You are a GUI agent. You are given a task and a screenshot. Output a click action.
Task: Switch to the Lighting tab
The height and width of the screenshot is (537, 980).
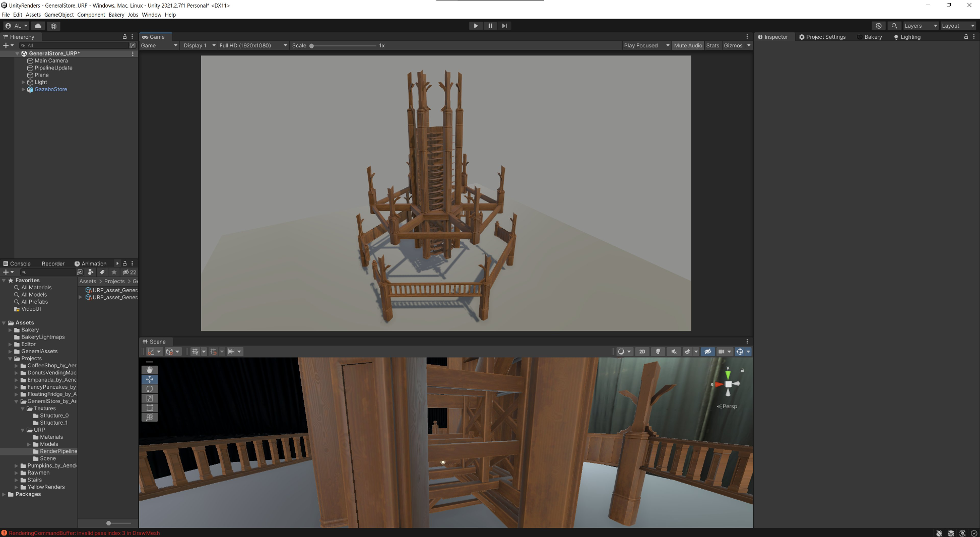pyautogui.click(x=907, y=37)
